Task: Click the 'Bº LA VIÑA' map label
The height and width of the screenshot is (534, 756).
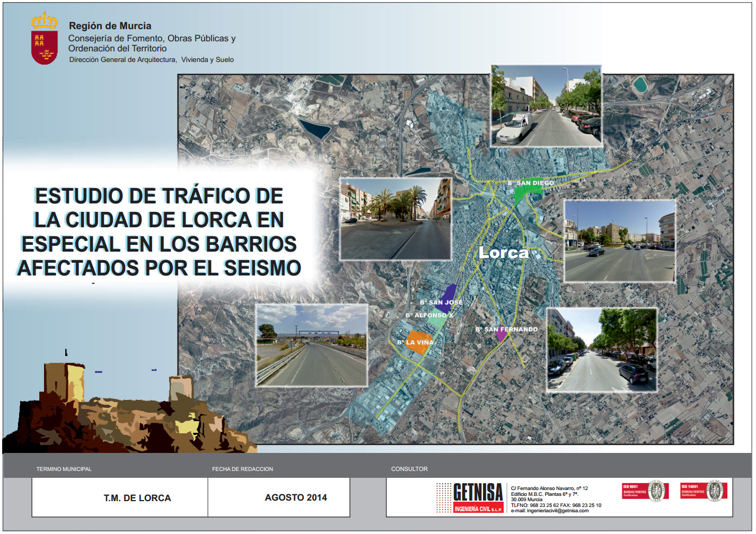Action: tap(415, 343)
